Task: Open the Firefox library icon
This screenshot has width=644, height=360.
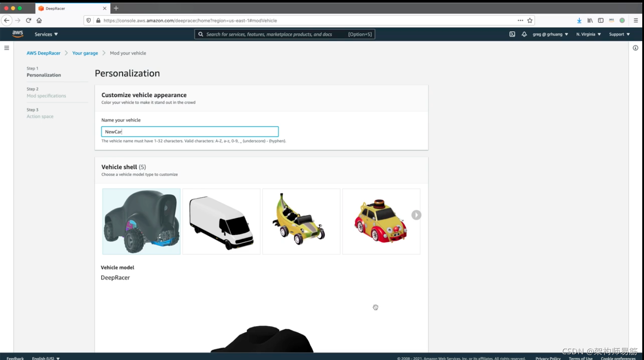Action: tap(590, 20)
